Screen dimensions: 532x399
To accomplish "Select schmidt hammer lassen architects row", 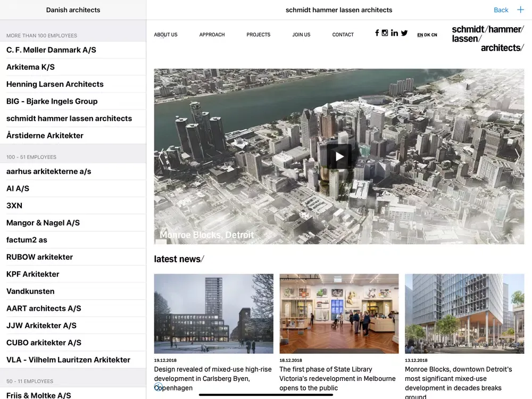I will tap(73, 119).
